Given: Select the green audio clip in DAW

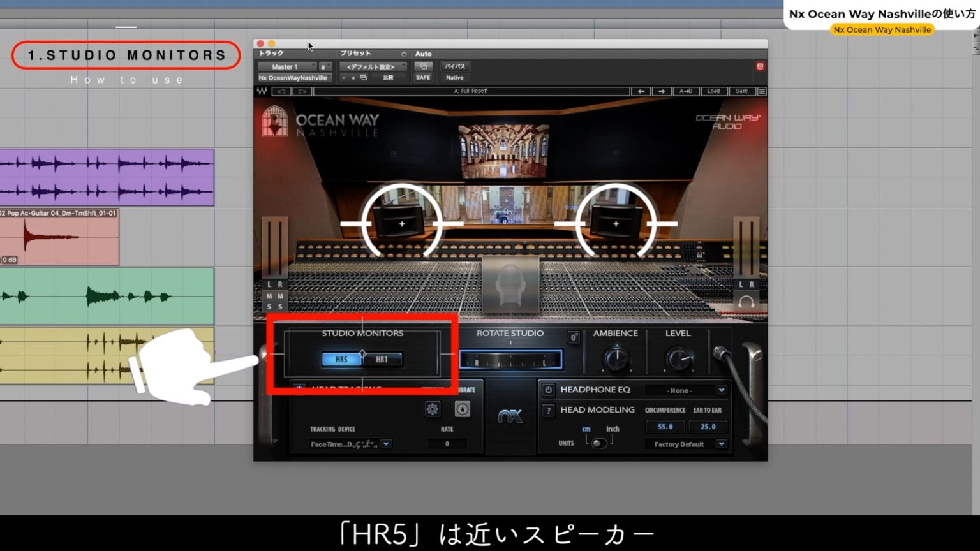Looking at the screenshot, I should (107, 296).
